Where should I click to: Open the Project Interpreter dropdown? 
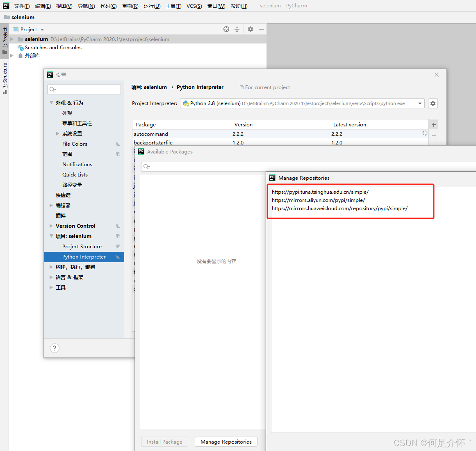(x=420, y=103)
